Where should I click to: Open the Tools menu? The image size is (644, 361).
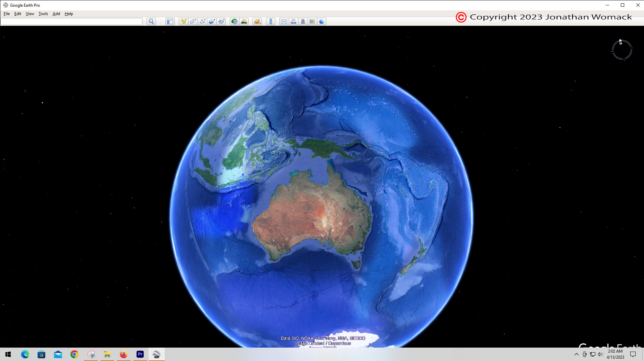coord(43,14)
